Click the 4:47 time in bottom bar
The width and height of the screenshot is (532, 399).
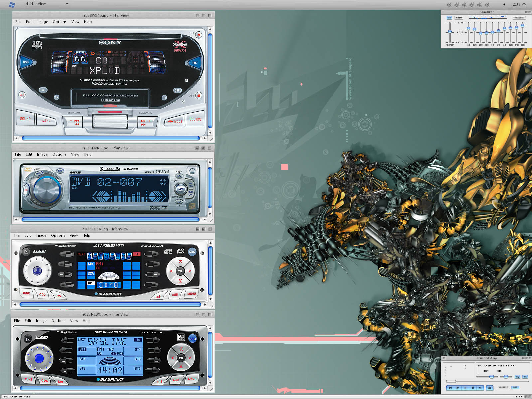pos(519,397)
